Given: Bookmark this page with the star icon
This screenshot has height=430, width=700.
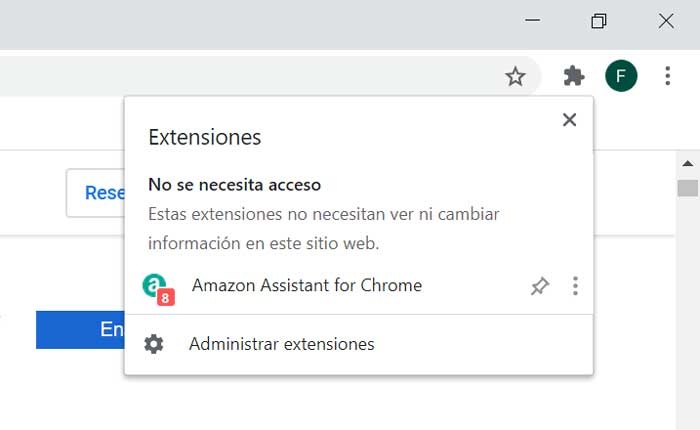Looking at the screenshot, I should coord(515,76).
